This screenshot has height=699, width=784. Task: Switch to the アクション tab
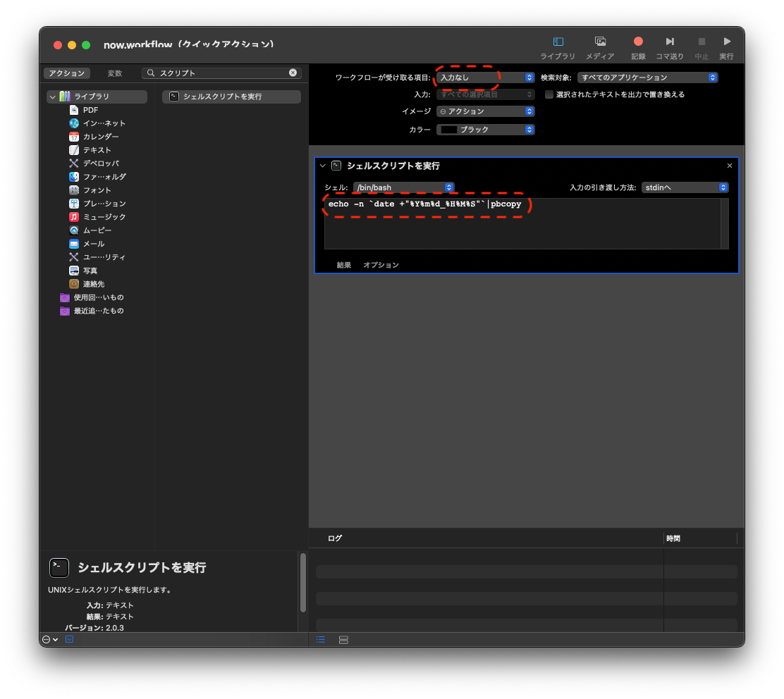[67, 73]
